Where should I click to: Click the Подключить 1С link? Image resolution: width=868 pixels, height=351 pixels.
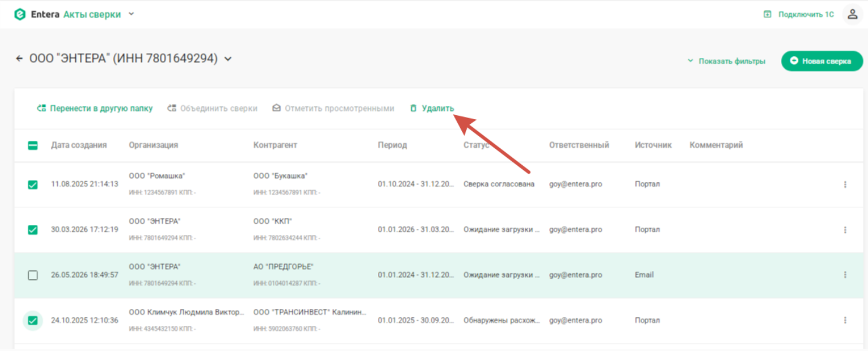[799, 15]
